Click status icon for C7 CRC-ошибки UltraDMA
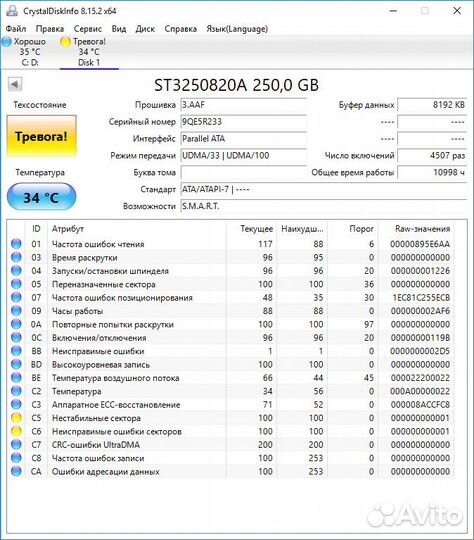The width and height of the screenshot is (474, 540). pos(16,445)
